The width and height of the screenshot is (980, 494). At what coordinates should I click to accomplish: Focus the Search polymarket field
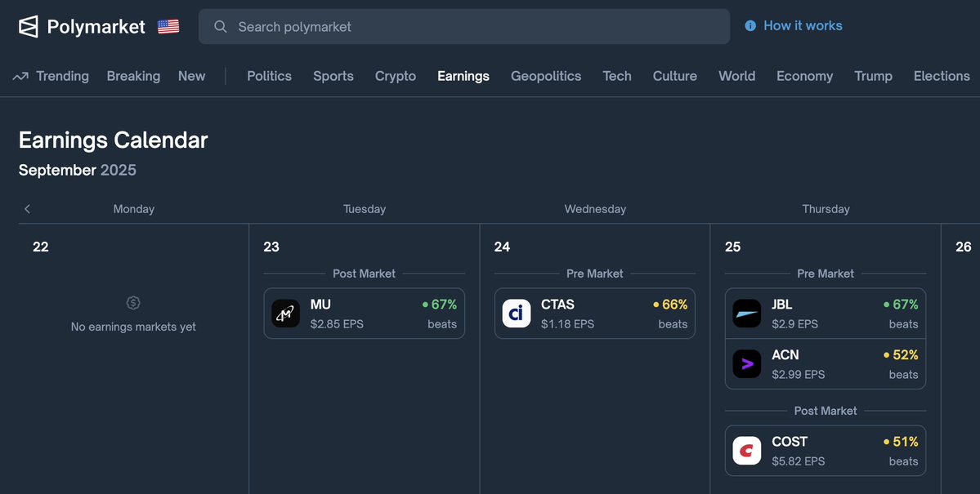pos(463,26)
